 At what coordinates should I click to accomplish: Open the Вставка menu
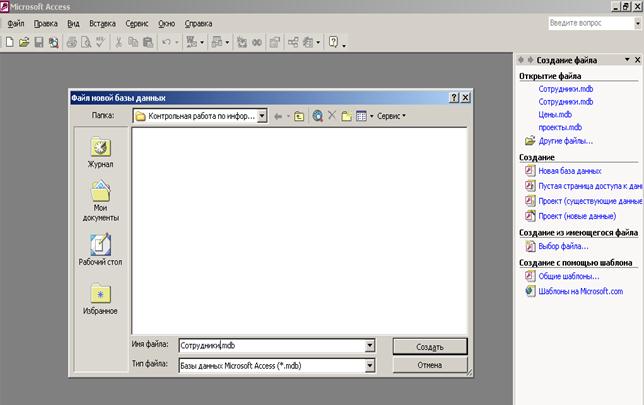(x=102, y=24)
